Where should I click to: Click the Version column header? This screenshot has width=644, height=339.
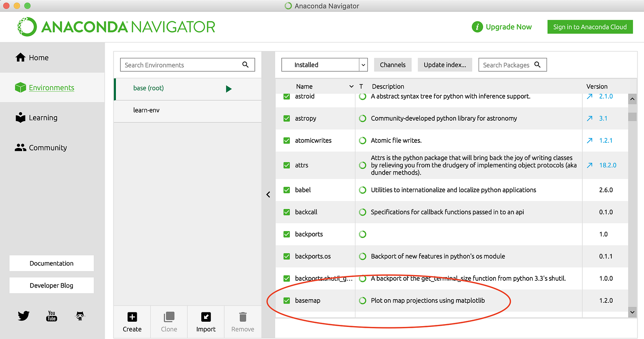[597, 86]
